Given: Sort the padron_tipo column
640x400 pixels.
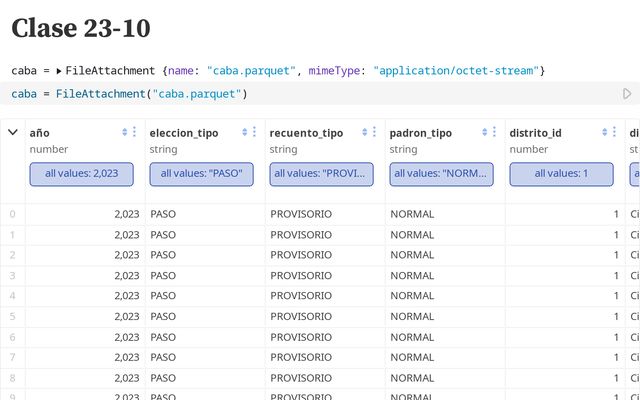Looking at the screenshot, I should pos(484,132).
